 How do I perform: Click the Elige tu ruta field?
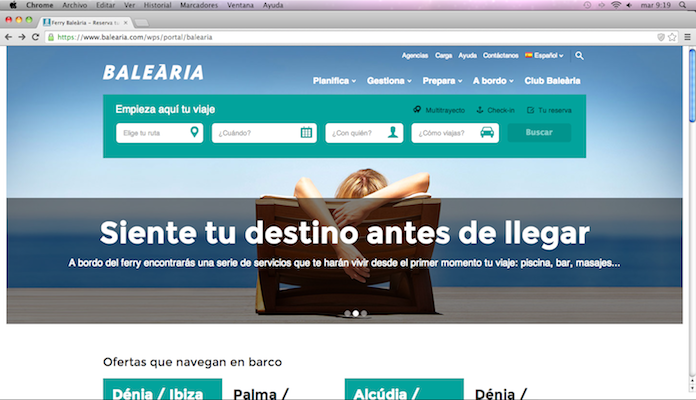(x=159, y=133)
